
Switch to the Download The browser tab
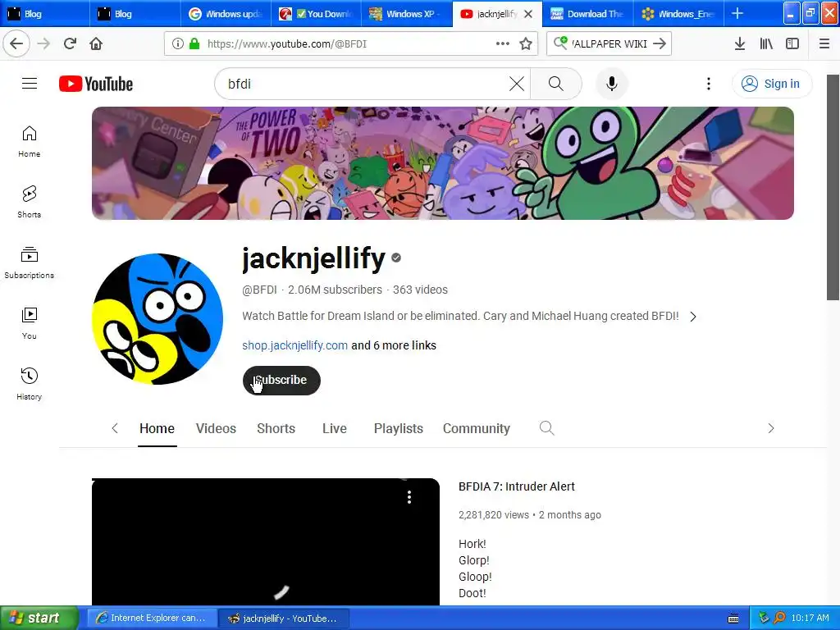(587, 14)
